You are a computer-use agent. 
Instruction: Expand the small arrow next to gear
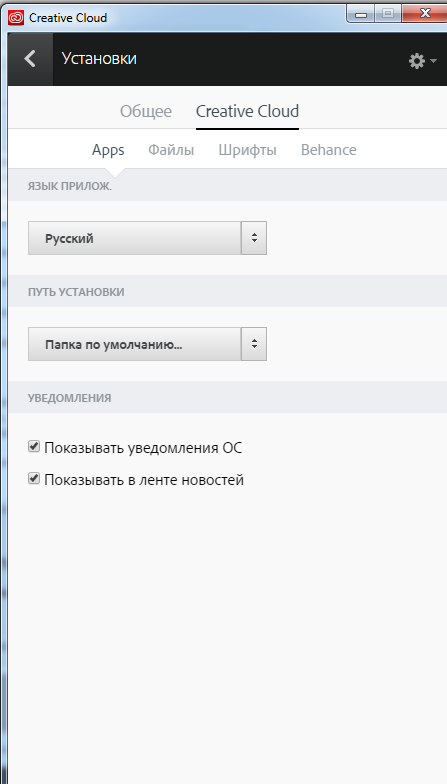[x=433, y=61]
